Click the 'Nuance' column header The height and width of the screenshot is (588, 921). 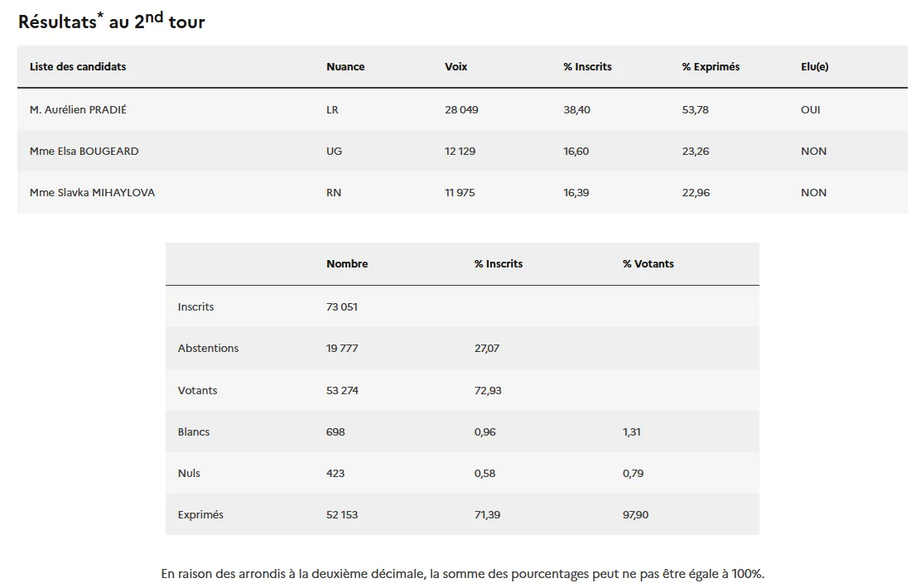tap(345, 67)
